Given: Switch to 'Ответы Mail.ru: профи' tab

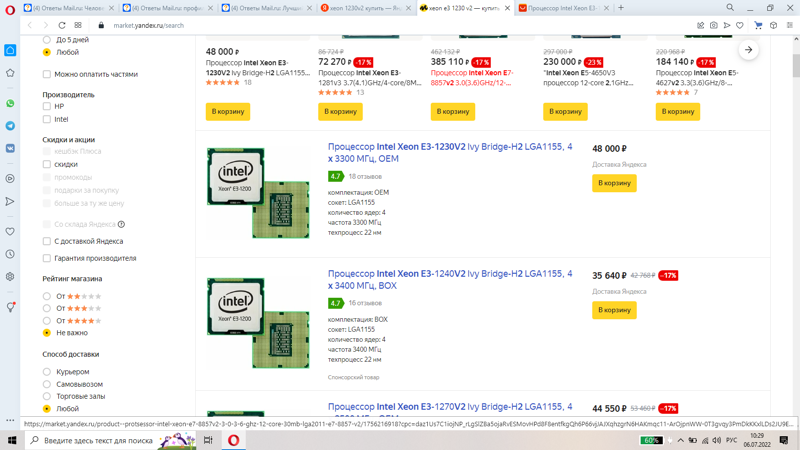Looking at the screenshot, I should [167, 8].
